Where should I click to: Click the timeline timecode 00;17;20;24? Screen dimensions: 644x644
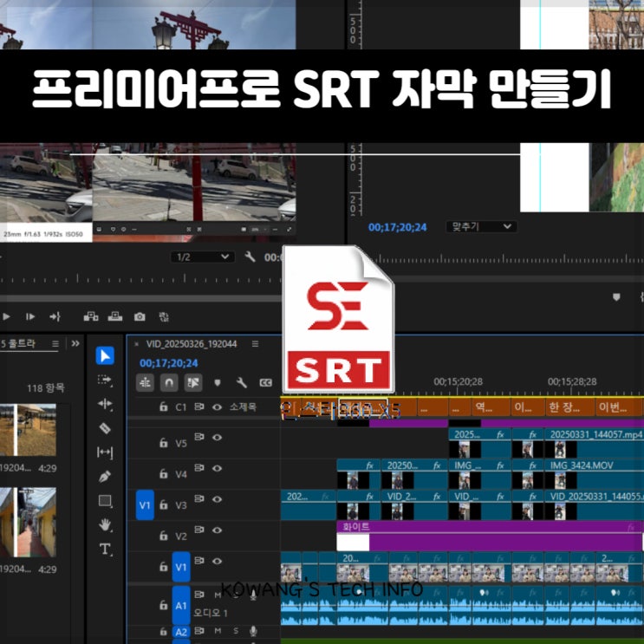coord(168,363)
